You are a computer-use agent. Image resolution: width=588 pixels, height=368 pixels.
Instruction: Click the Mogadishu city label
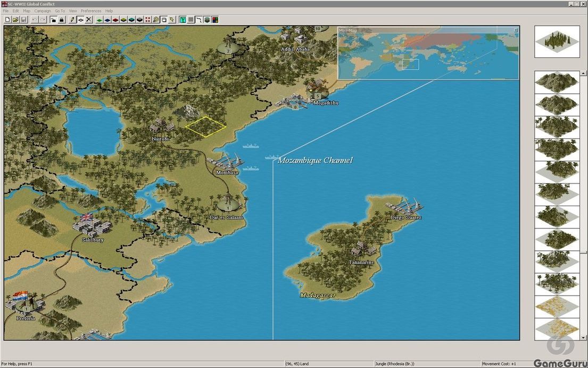[x=326, y=103]
